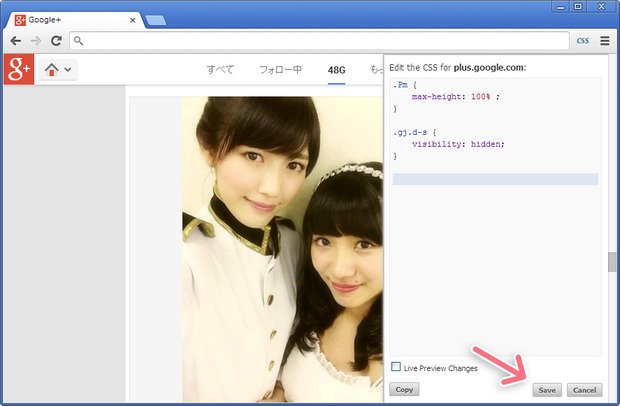Click the visibility: hidden line
The image size is (620, 406).
458,144
